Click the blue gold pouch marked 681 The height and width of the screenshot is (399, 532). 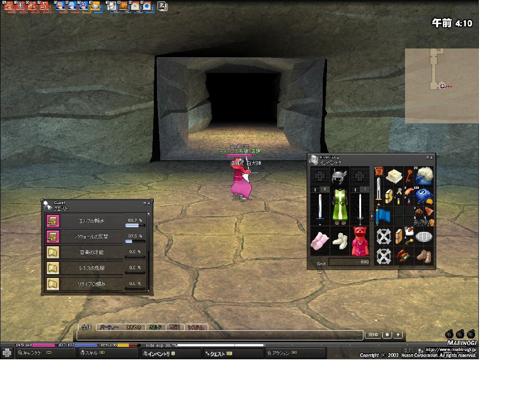pos(423,196)
